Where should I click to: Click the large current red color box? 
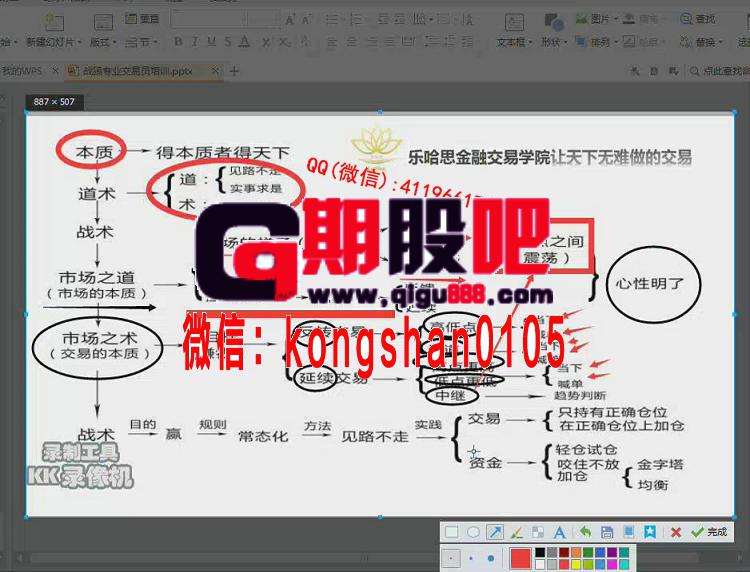520,558
